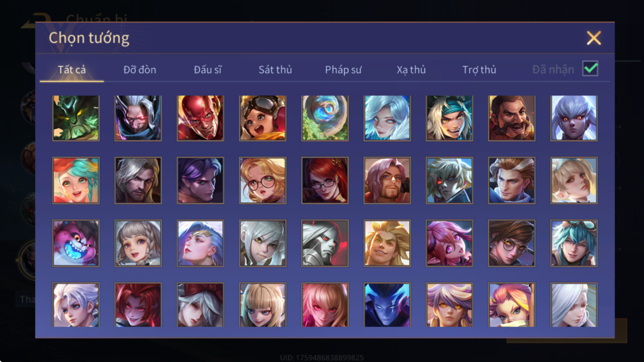The width and height of the screenshot is (644, 362).
Task: Close the Chọn tướng dialog
Action: coord(594,38)
